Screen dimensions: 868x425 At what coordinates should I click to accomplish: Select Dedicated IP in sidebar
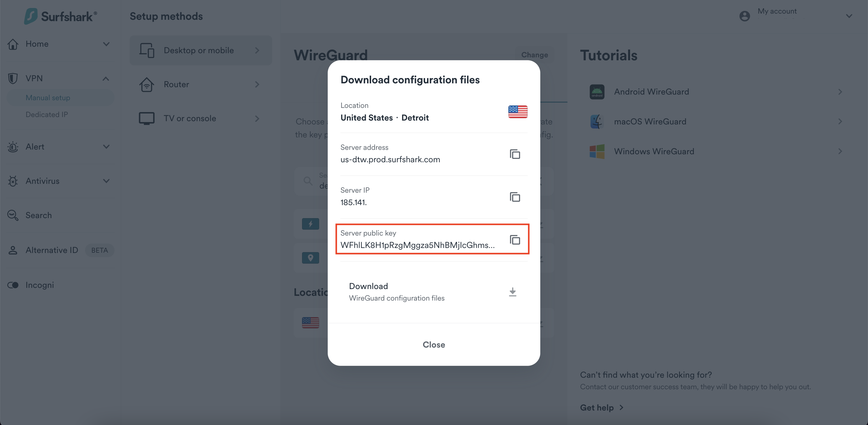[47, 114]
